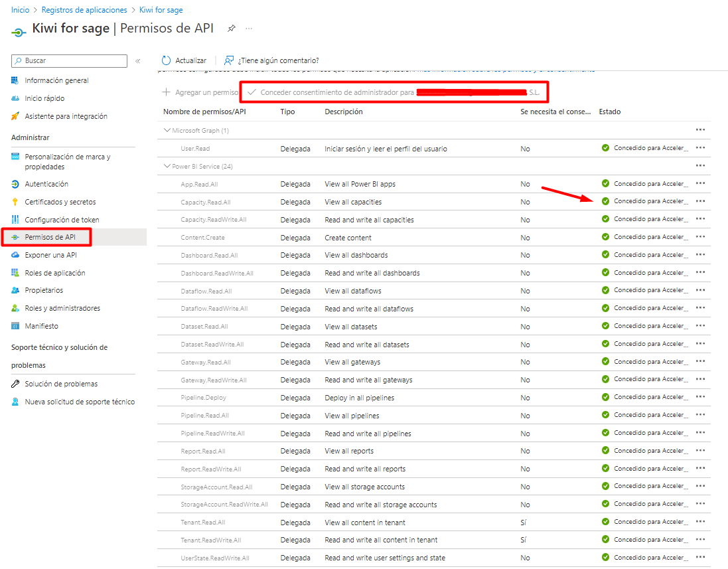Image resolution: width=728 pixels, height=569 pixels.
Task: Click the Actualizar refresh icon
Action: tap(166, 60)
